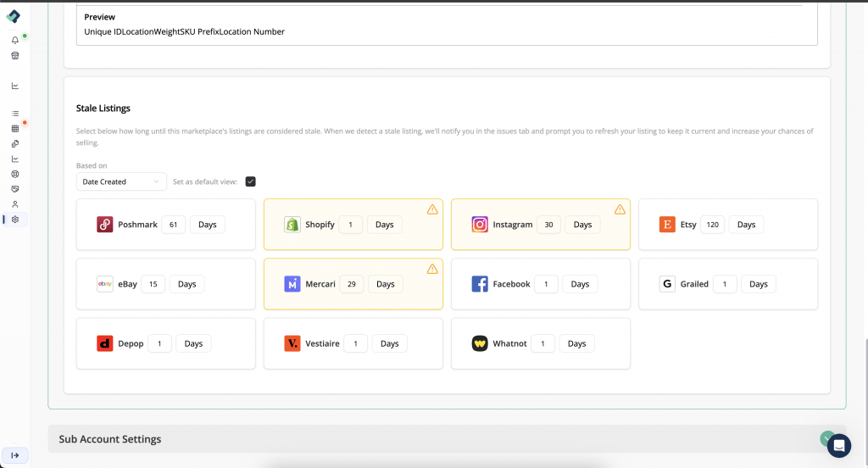
Task: Open the settings gear icon in sidebar
Action: click(x=15, y=220)
